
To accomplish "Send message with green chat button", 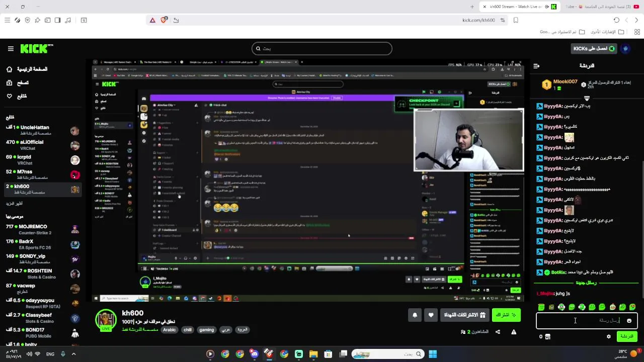I will pos(627,336).
